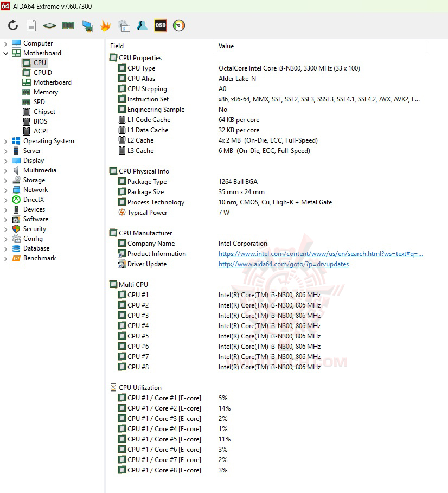448x493 pixels.
Task: Click the Database cylinder icon
Action: (x=16, y=248)
